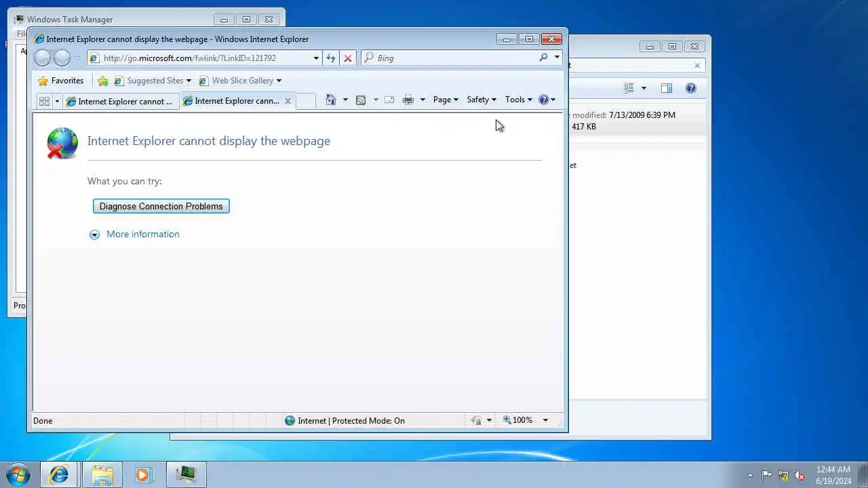The width and height of the screenshot is (868, 488).
Task: Open Web Slice Gallery favorites link
Action: pos(240,81)
